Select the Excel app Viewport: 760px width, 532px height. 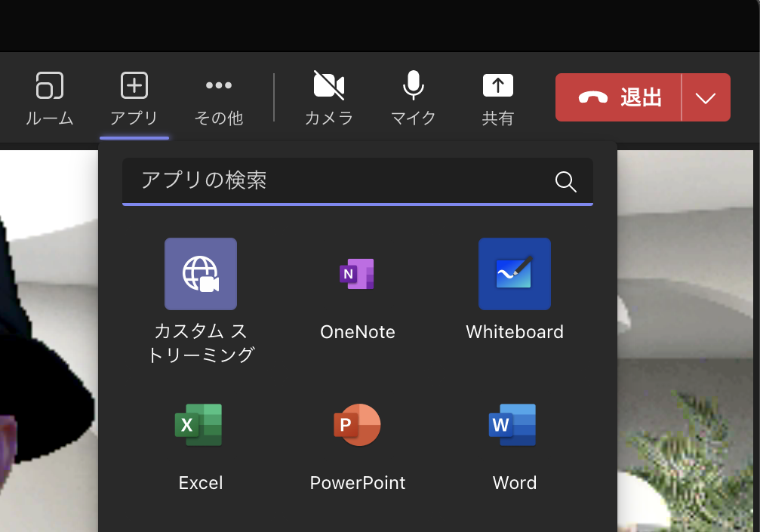pos(201,446)
